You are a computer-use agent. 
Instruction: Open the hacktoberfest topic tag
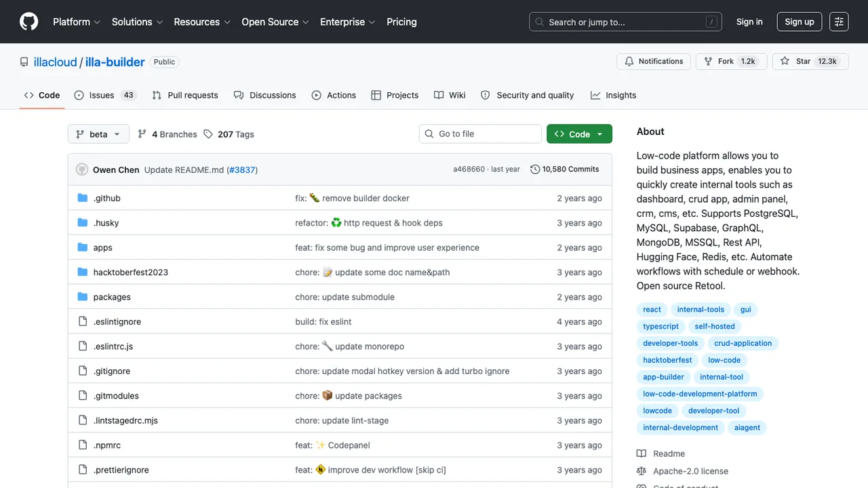[667, 361]
